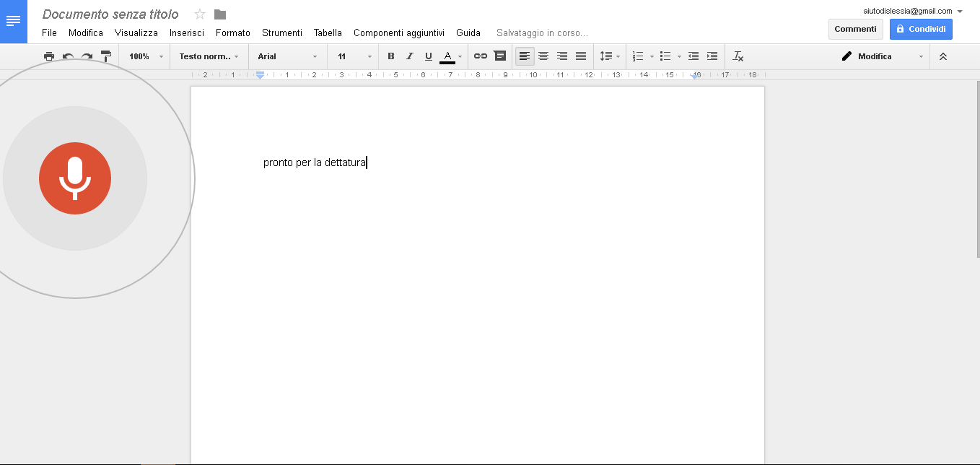Open the Docs home icon
Screen dimensions: 980x465
click(x=13, y=21)
